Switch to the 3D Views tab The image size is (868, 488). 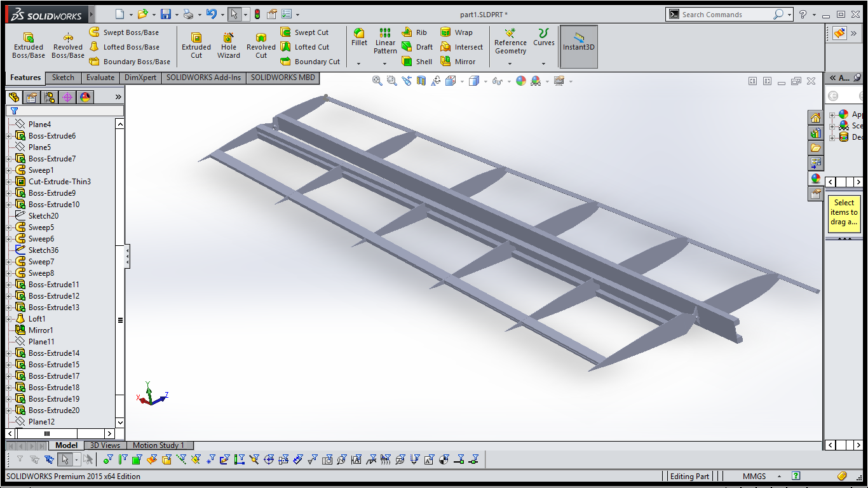pos(105,445)
